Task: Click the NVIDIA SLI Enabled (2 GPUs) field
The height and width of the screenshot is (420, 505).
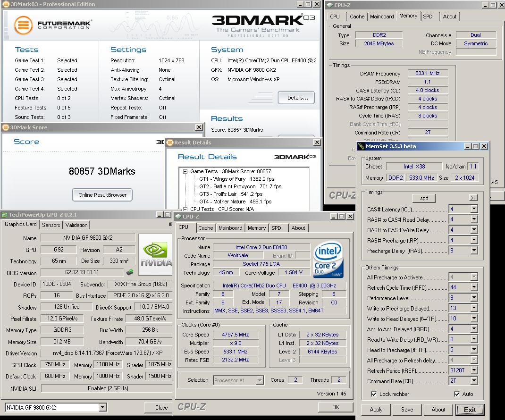Action: (x=108, y=388)
